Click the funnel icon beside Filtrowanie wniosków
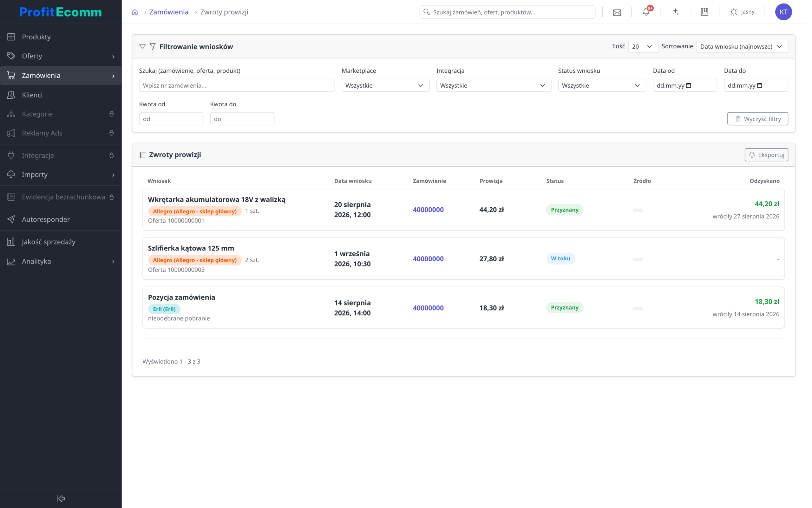 point(153,47)
